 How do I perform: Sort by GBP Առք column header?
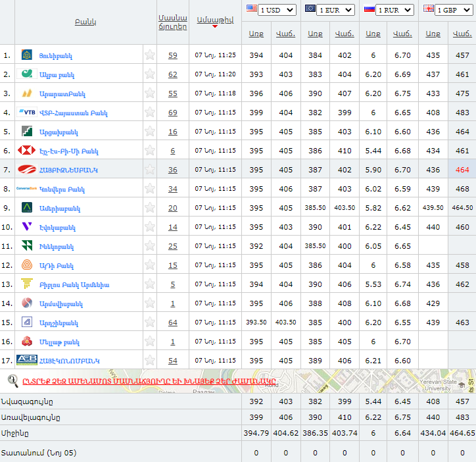pos(433,34)
